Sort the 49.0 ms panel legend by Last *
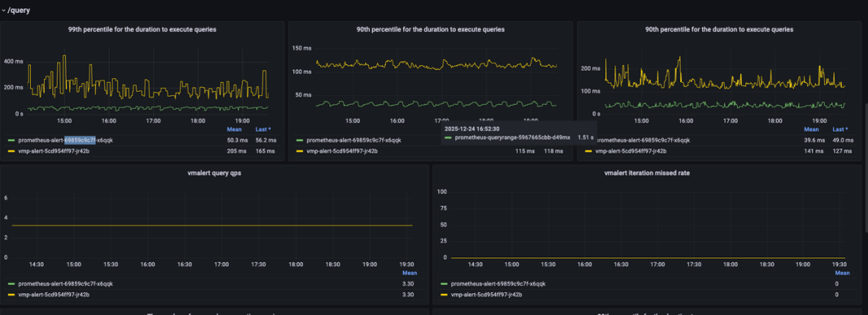The width and height of the screenshot is (868, 315). click(x=840, y=130)
